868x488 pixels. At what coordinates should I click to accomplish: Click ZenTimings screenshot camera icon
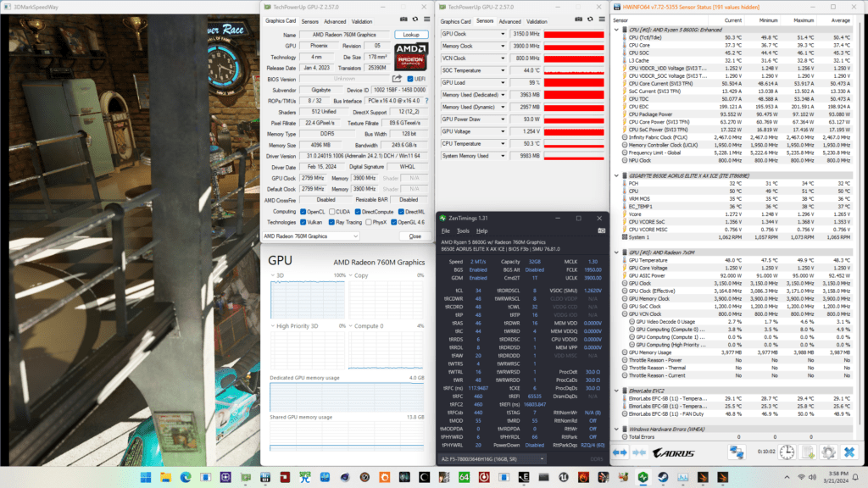(x=601, y=230)
